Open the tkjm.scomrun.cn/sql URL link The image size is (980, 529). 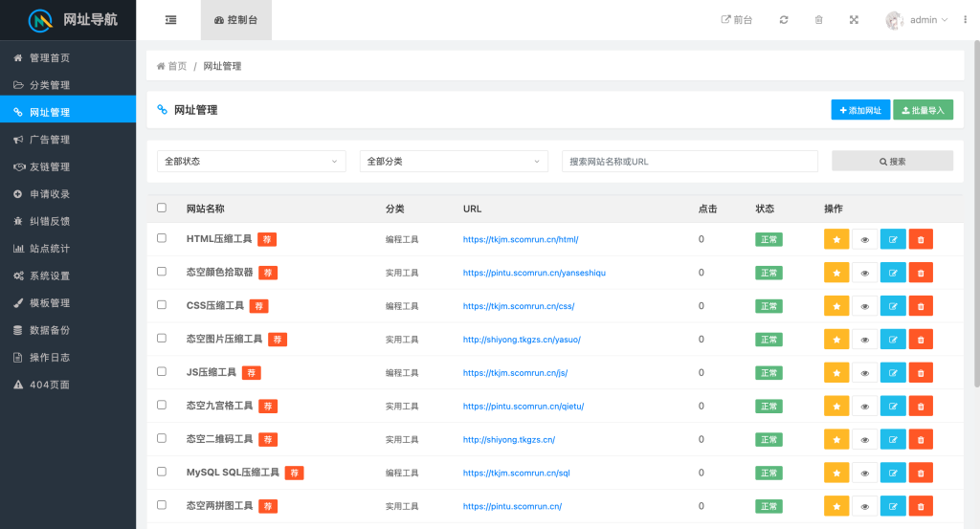coord(516,473)
